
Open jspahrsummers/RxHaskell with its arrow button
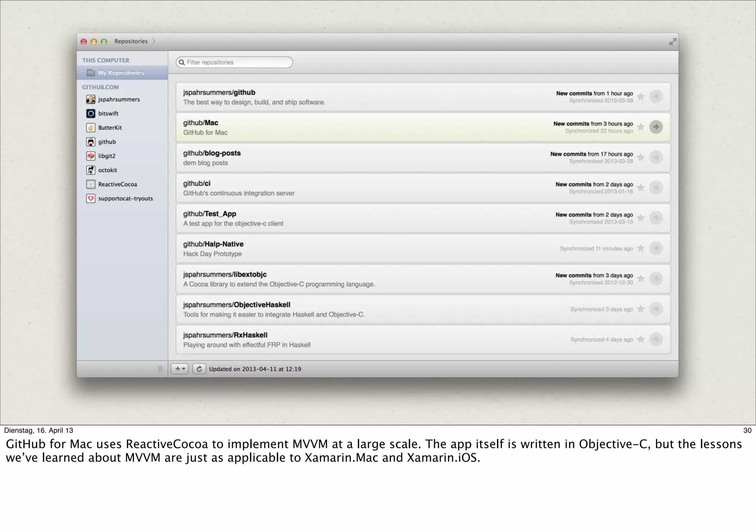click(656, 339)
